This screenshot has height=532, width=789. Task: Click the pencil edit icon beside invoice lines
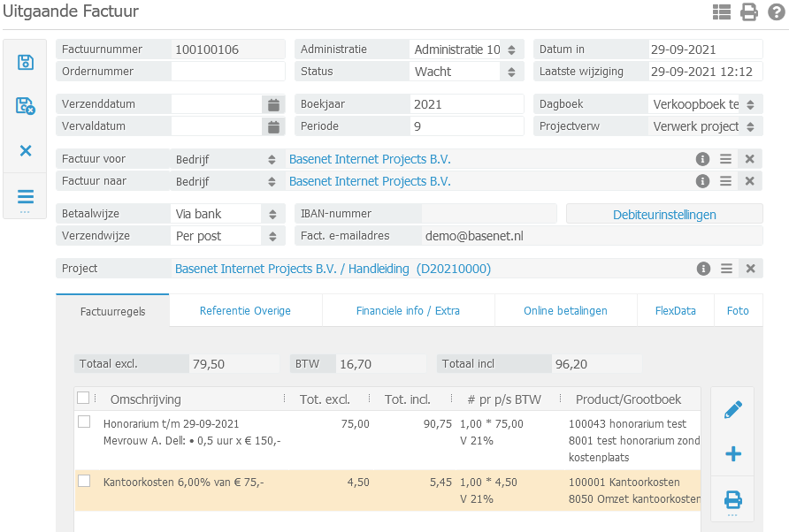(732, 410)
